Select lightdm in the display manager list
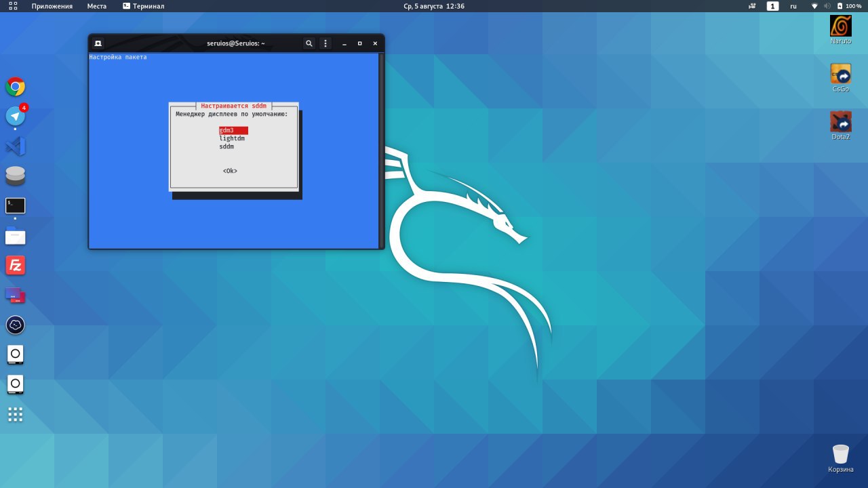 [x=232, y=138]
